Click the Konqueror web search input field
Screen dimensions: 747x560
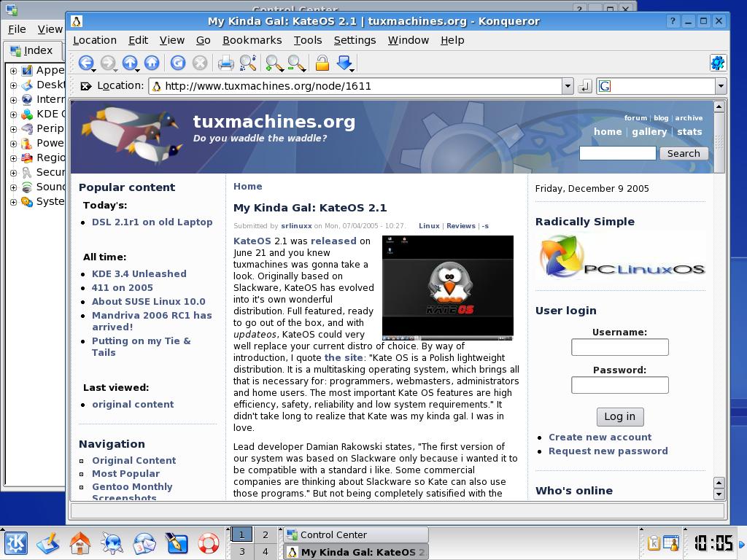tap(662, 86)
